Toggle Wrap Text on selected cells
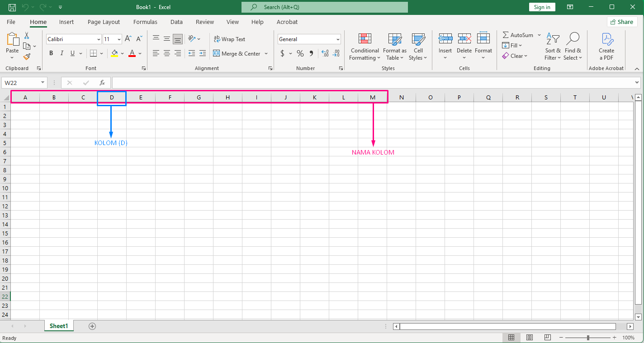This screenshot has height=343, width=644. pyautogui.click(x=229, y=39)
